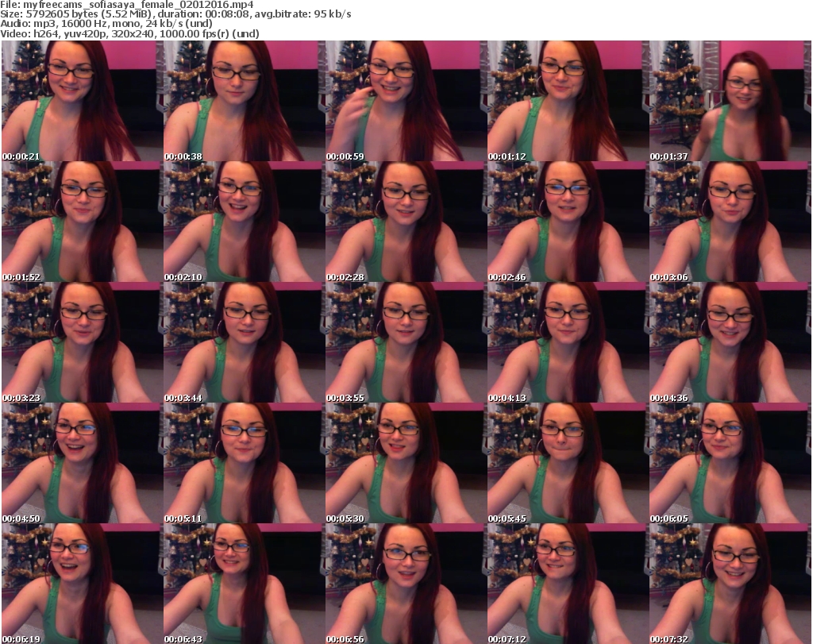This screenshot has width=813, height=644.
Task: Open the frame at timestamp 00:02:10
Action: click(245, 222)
